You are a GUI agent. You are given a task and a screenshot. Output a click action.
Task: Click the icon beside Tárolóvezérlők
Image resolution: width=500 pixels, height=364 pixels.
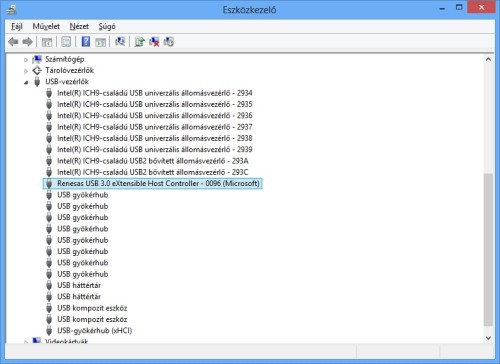[x=37, y=70]
